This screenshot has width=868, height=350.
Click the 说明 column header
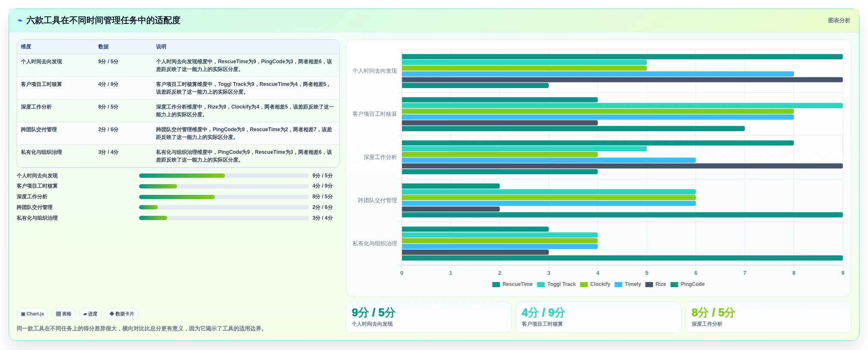[x=161, y=47]
